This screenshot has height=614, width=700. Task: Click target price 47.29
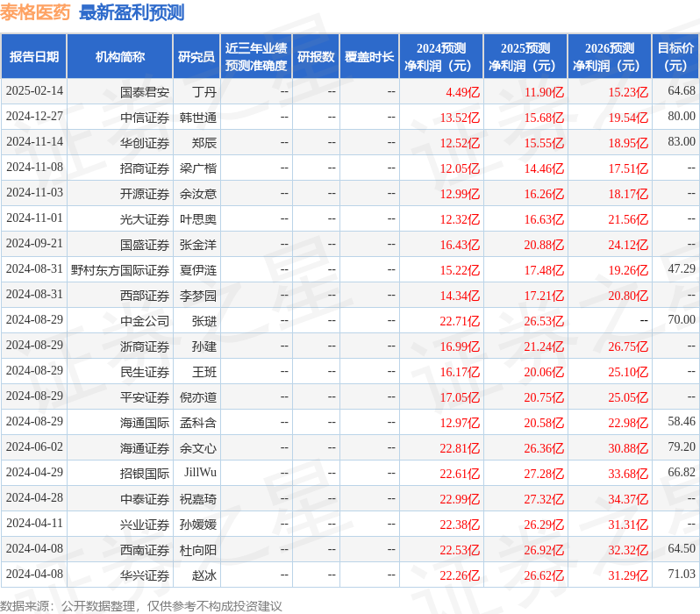682,268
